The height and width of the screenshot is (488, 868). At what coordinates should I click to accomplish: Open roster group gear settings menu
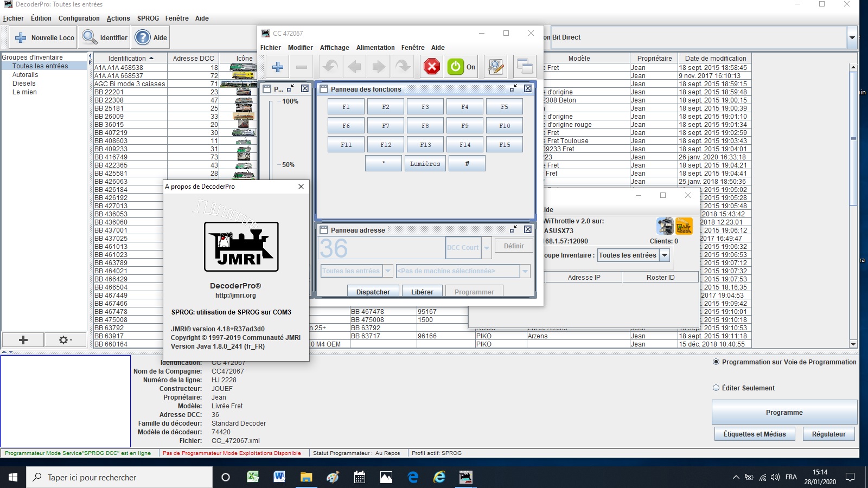coord(65,340)
